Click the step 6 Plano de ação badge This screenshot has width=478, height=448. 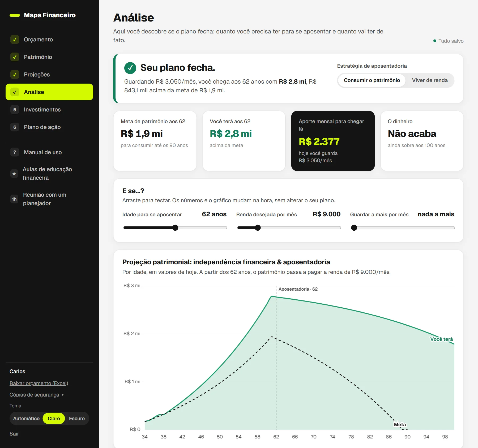[15, 127]
